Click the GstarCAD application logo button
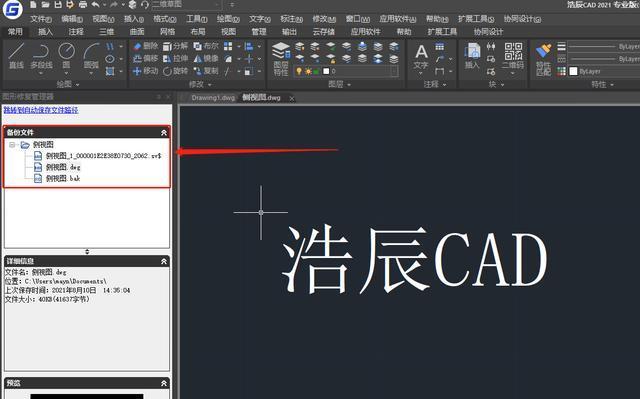The width and height of the screenshot is (640, 399). click(x=12, y=9)
